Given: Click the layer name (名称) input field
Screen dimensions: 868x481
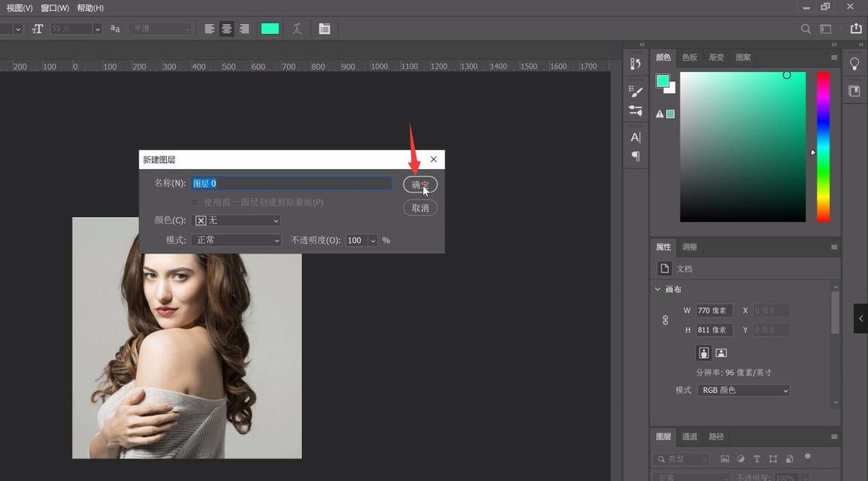Looking at the screenshot, I should [x=292, y=183].
